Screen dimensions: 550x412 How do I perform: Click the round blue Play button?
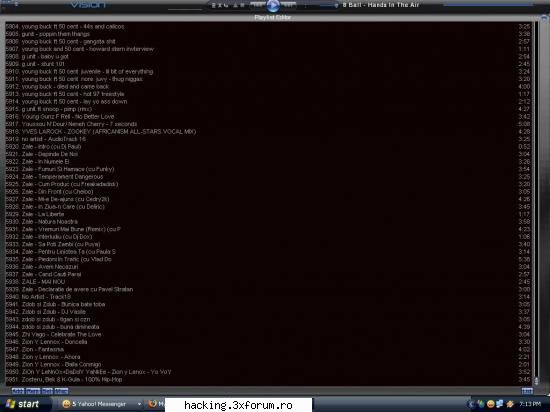(x=273, y=6)
